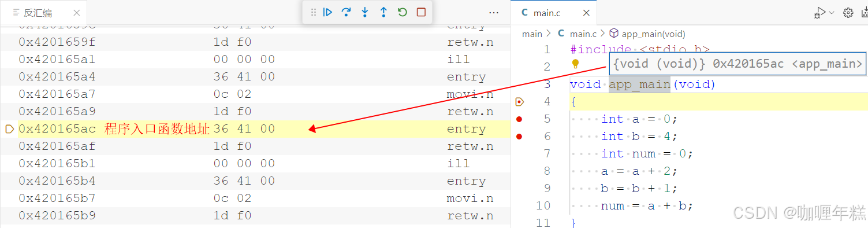Click code line 'int num = 0;'
Image resolution: width=868 pixels, height=228 pixels.
(x=646, y=154)
